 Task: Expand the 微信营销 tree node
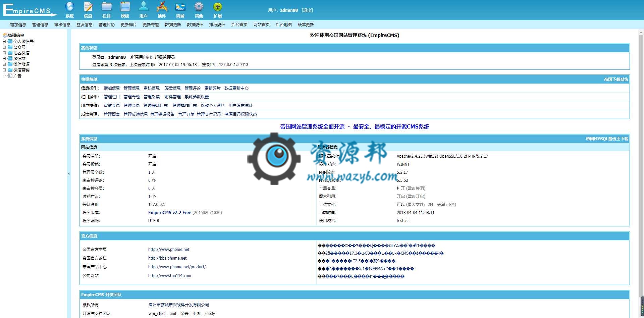4,70
